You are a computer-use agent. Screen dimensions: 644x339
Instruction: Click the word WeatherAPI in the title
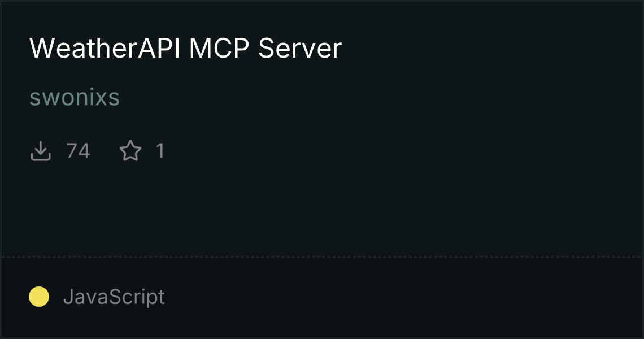click(105, 48)
